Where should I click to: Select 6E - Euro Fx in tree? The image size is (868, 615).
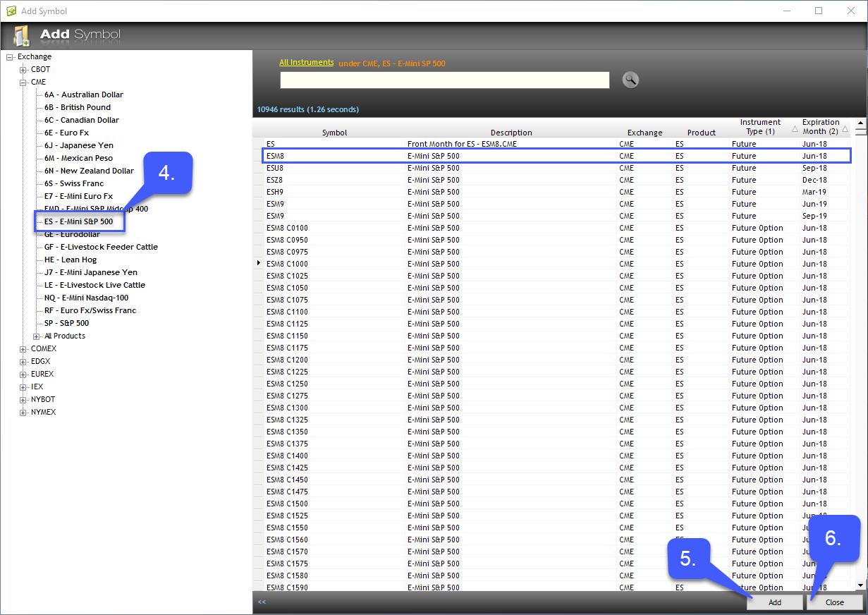66,133
